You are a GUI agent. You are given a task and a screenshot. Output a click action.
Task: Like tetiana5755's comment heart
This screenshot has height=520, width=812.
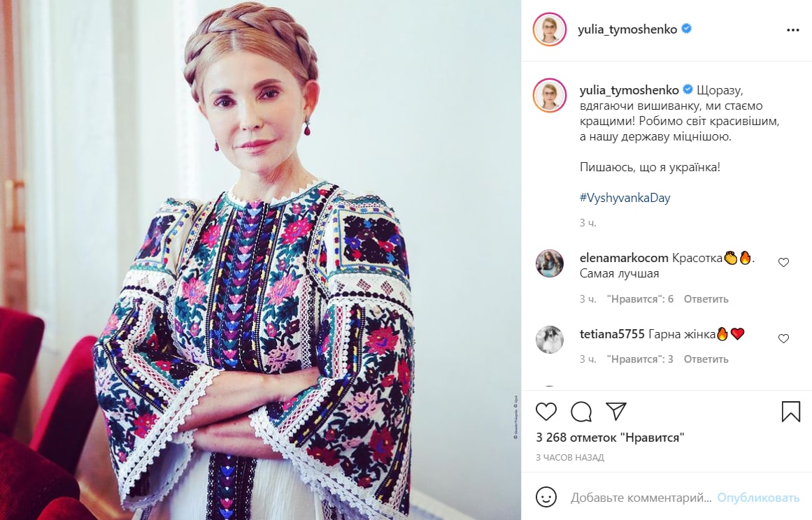click(783, 338)
